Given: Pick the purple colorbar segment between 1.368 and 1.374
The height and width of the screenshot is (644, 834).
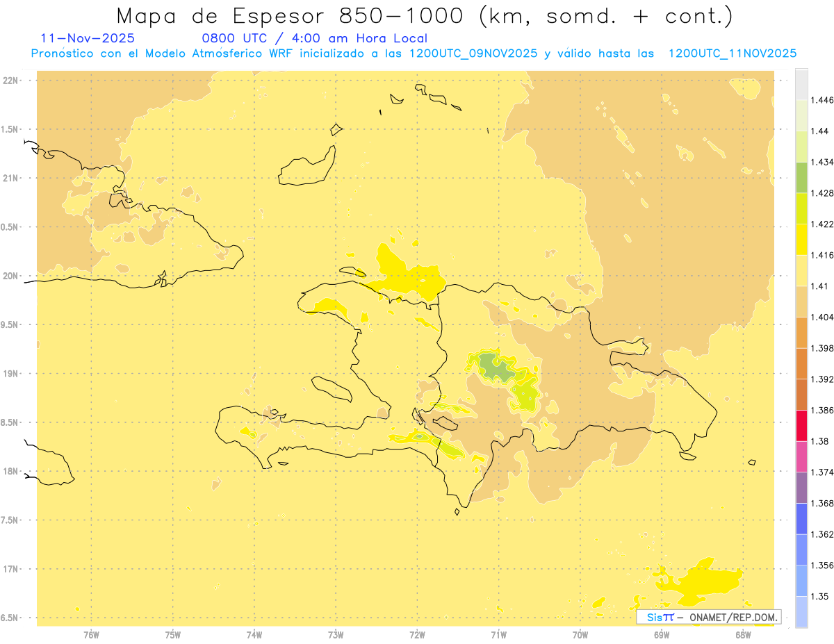Looking at the screenshot, I should [801, 487].
